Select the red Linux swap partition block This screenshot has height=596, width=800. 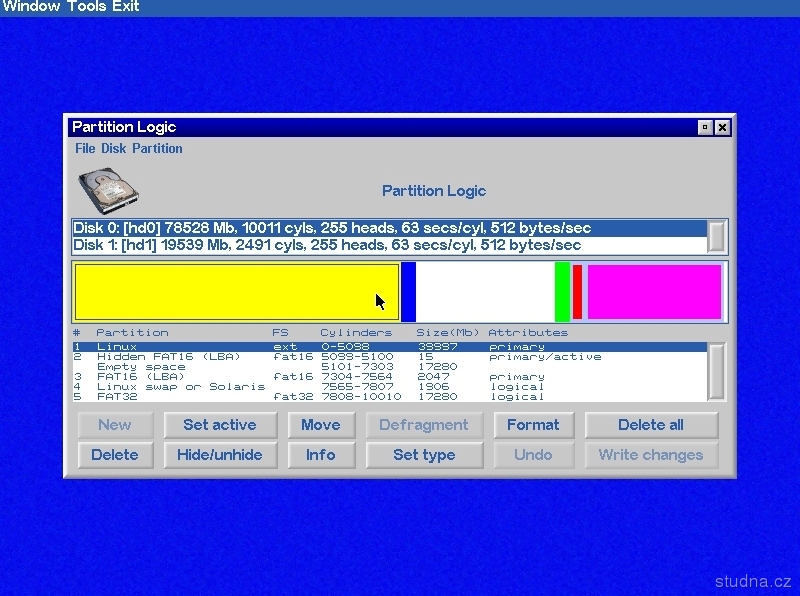(577, 292)
